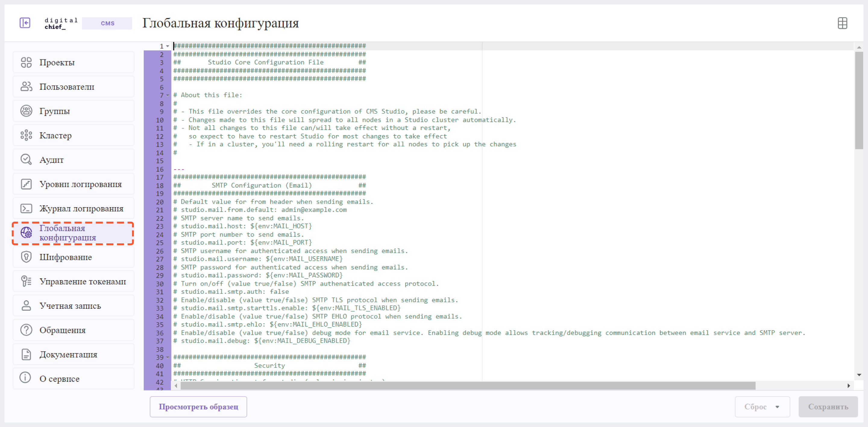Image resolution: width=868 pixels, height=427 pixels.
Task: Click line with studio.mail.password
Action: tap(258, 275)
